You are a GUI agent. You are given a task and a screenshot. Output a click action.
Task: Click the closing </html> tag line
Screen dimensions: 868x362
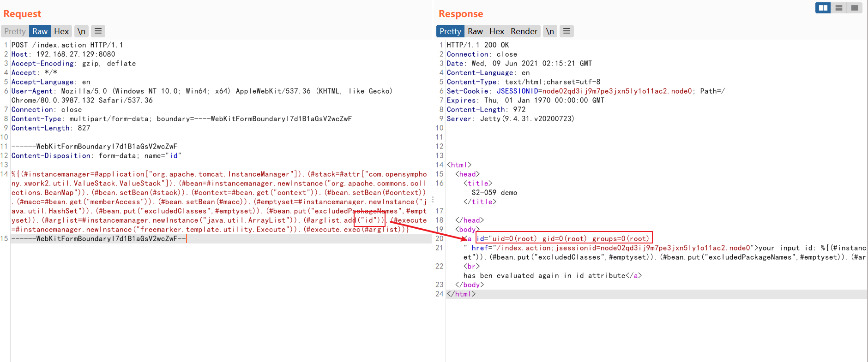(x=461, y=294)
